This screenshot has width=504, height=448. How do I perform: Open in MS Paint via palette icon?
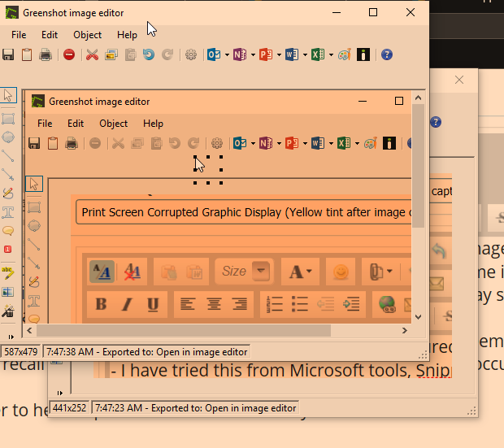344,54
